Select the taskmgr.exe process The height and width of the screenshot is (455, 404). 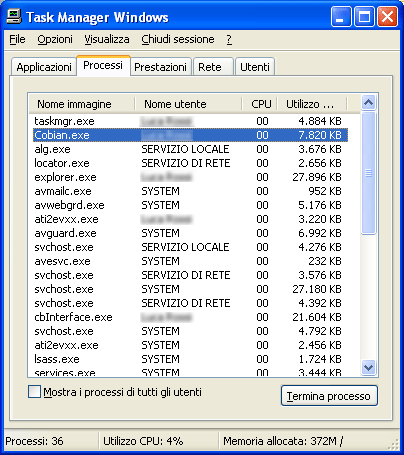pos(190,121)
